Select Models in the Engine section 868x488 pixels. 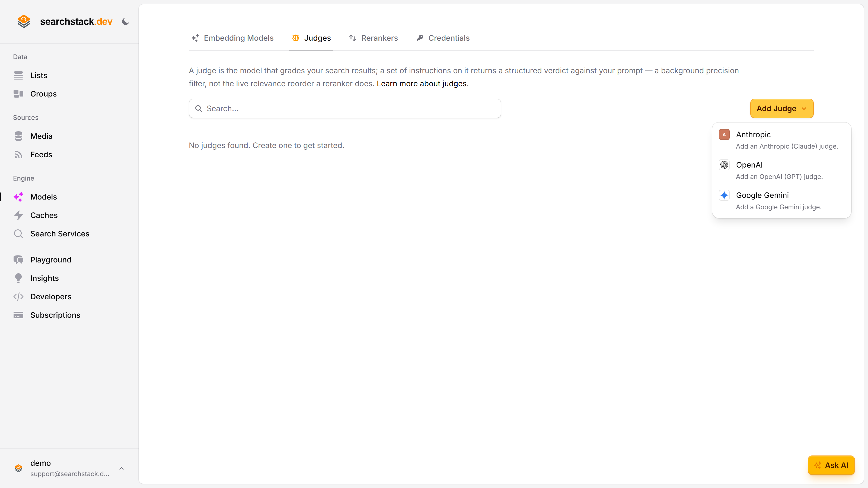[x=43, y=197]
